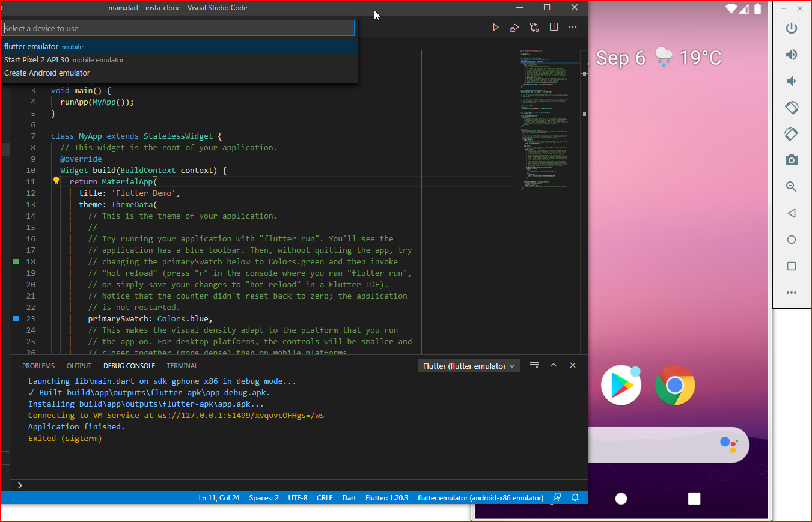Click the green color swatch on line 18
Image resolution: width=812 pixels, height=522 pixels.
tap(16, 262)
